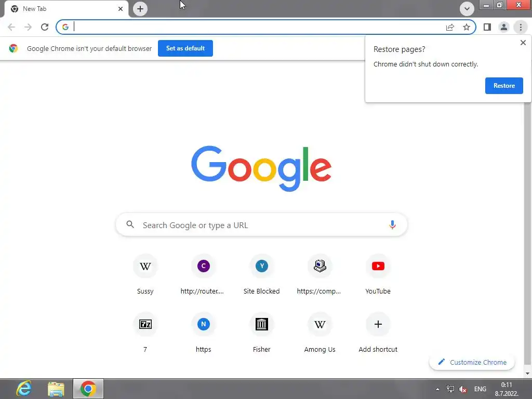
Task: Open the profile avatar icon
Action: point(504,27)
